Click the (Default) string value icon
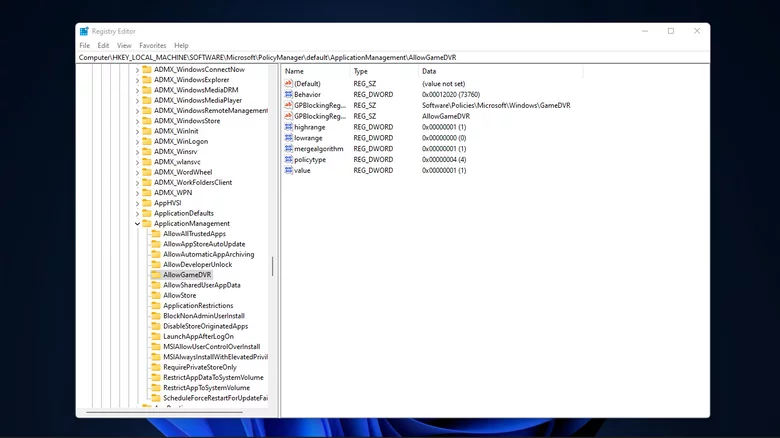 pyautogui.click(x=289, y=83)
